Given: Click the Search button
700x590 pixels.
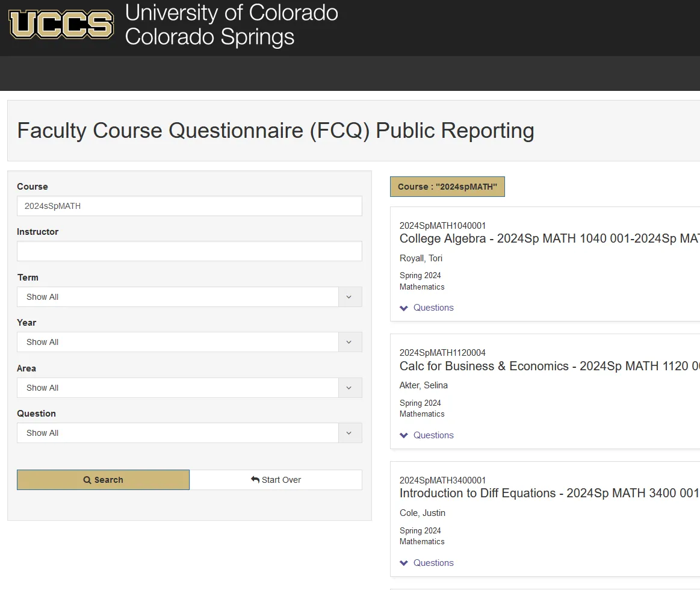Looking at the screenshot, I should (102, 480).
